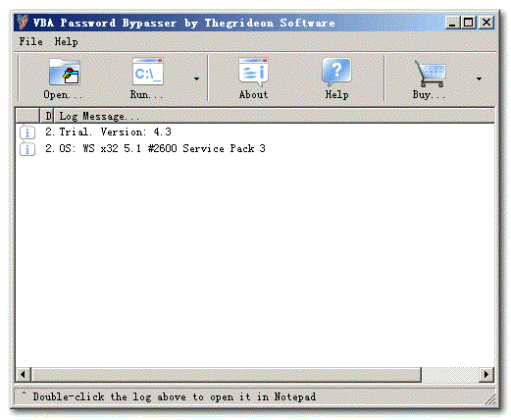The width and height of the screenshot is (511, 420).
Task: Open the About info icon
Action: 253,72
